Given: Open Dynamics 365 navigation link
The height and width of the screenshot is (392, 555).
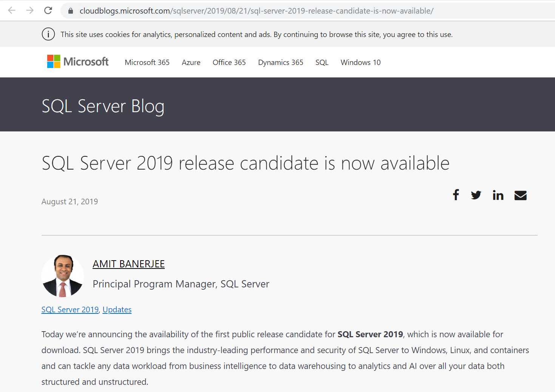Looking at the screenshot, I should pyautogui.click(x=280, y=62).
